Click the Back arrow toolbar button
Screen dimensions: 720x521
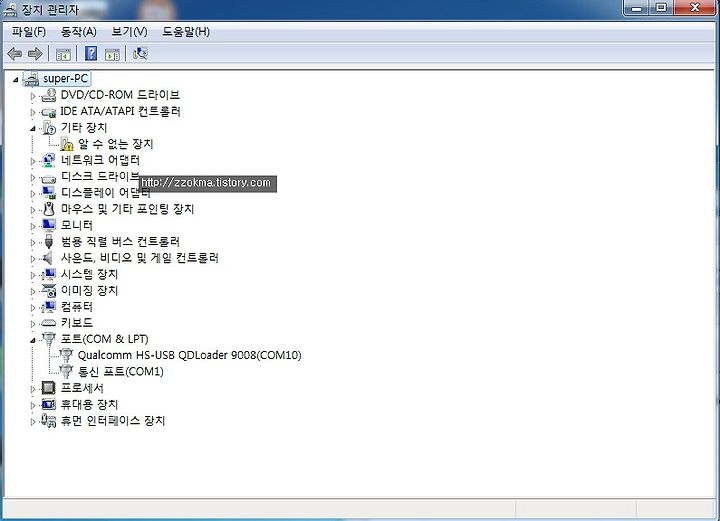[x=15, y=54]
